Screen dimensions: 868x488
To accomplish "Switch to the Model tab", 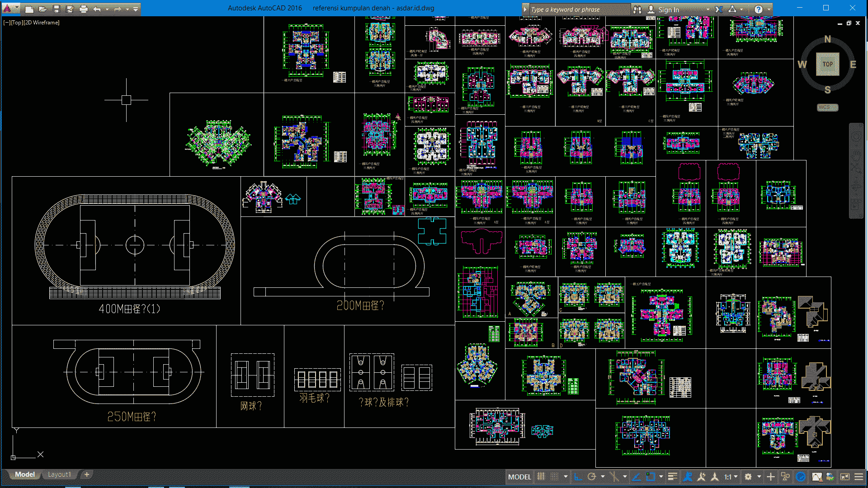I will pos(24,474).
